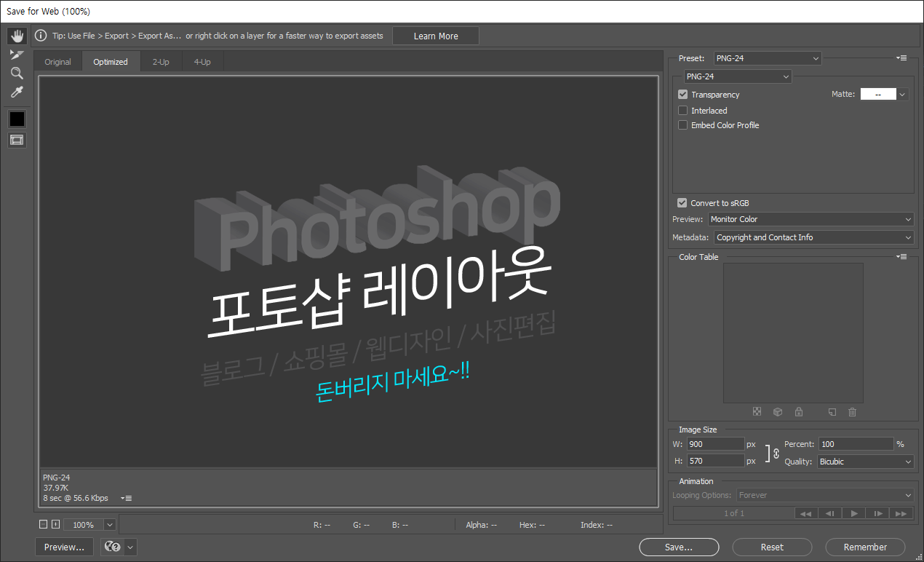Click the image Height input field
The height and width of the screenshot is (562, 924).
tap(714, 461)
